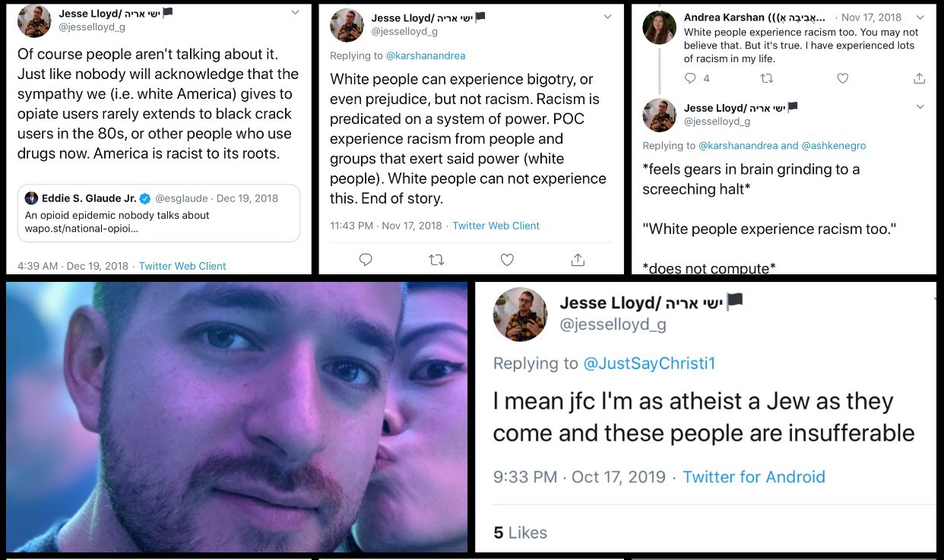Expand options on the 'Replying to @karshanandrea' tweet
Image resolution: width=944 pixels, height=560 pixels.
[607, 17]
